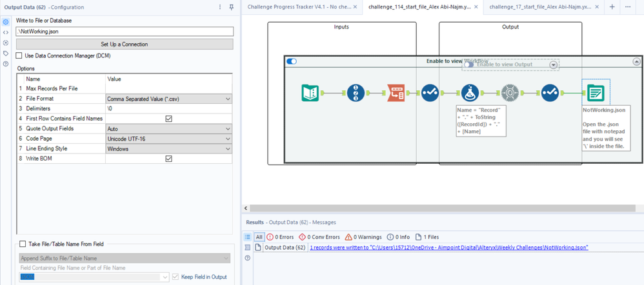Open Results window help icon
This screenshot has height=285, width=644.
pyautogui.click(x=247, y=258)
